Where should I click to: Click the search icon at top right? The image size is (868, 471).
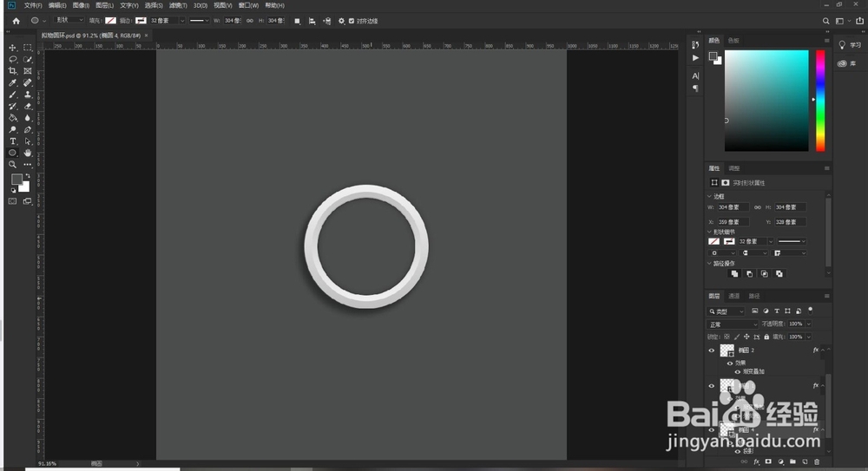coord(826,21)
